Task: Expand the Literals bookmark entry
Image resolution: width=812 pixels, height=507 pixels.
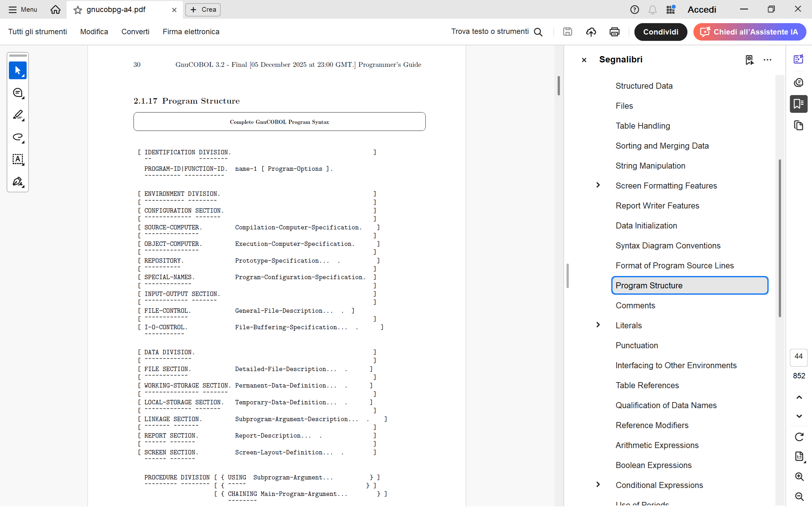Action: (598, 325)
